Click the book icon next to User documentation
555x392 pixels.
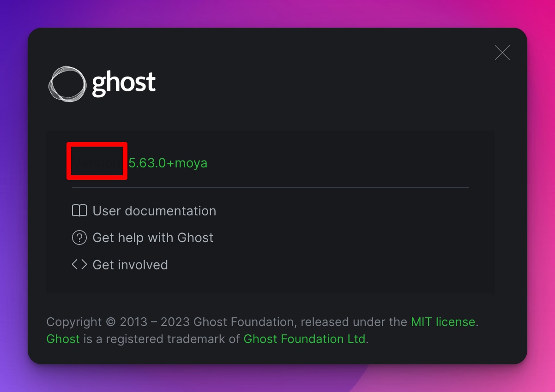coord(79,210)
